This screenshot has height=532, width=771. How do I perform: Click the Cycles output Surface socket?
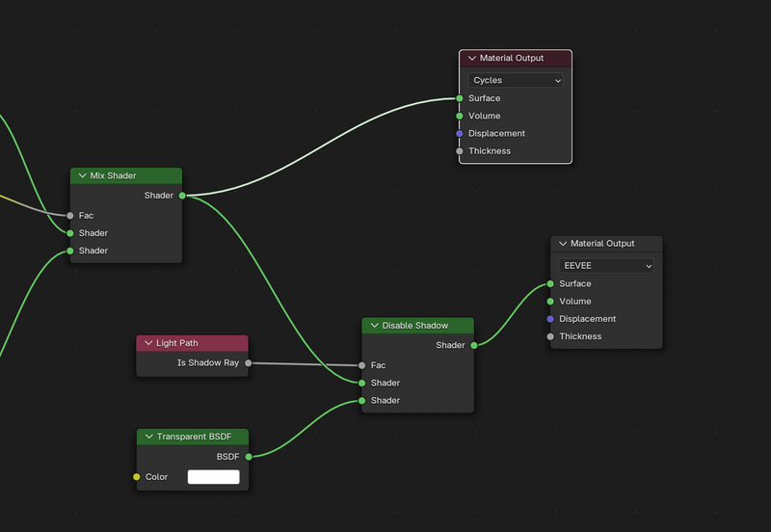coord(460,98)
